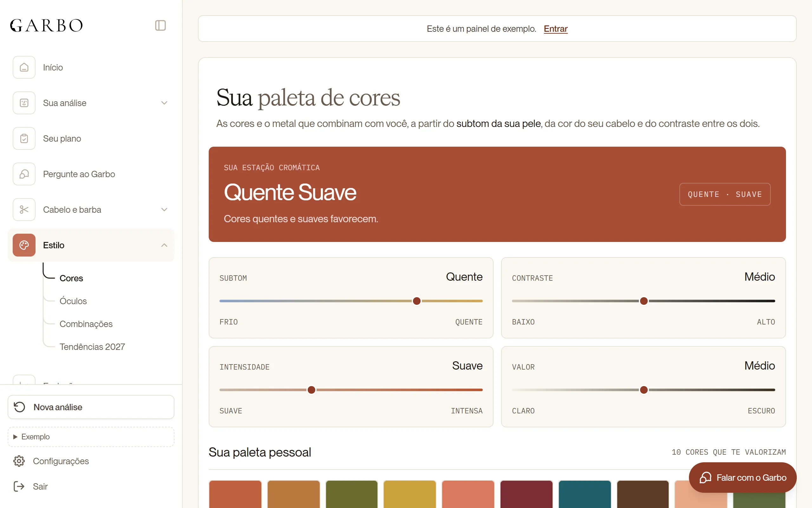
Task: Click the Sua paleta de cores title
Action: click(x=308, y=98)
